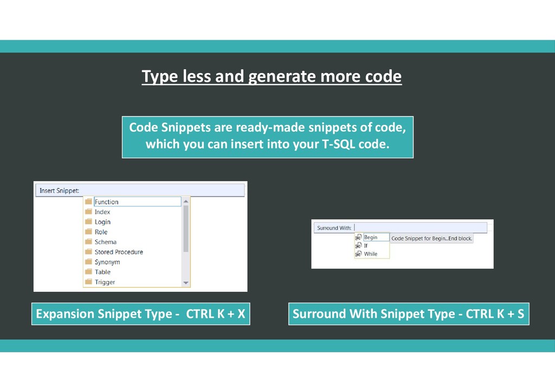Select the Index entry in snippet list

[x=102, y=212]
